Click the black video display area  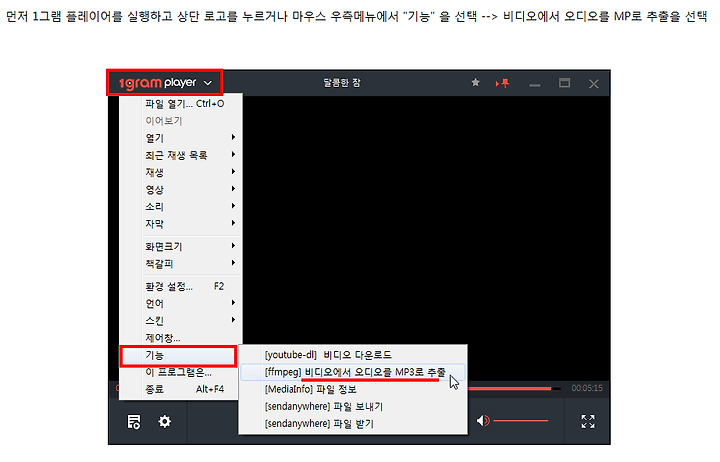425,220
